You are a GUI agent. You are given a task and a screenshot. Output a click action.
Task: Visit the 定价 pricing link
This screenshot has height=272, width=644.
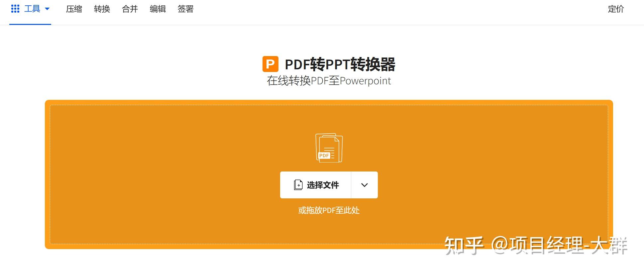[x=616, y=9]
